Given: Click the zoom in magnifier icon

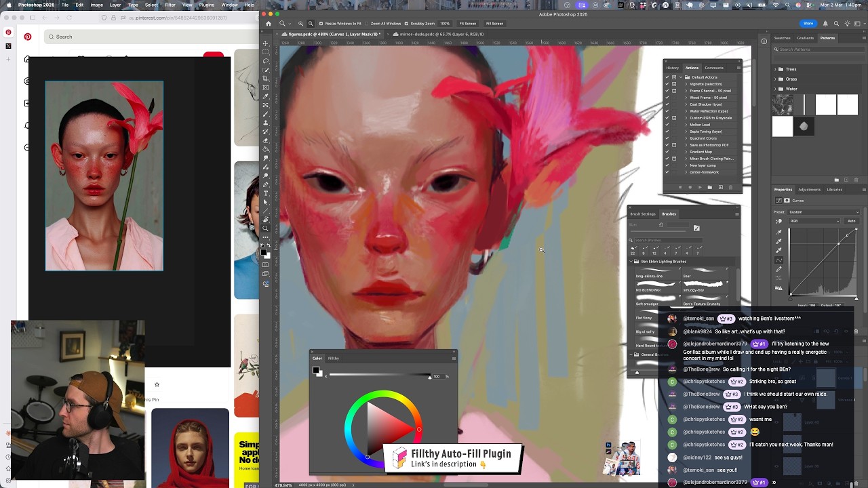Looking at the screenshot, I should [301, 24].
